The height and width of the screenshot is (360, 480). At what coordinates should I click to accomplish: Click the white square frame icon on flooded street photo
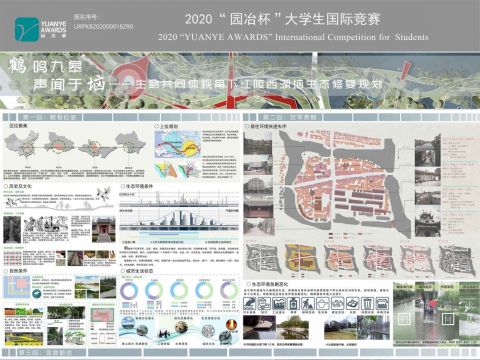[x=448, y=319]
